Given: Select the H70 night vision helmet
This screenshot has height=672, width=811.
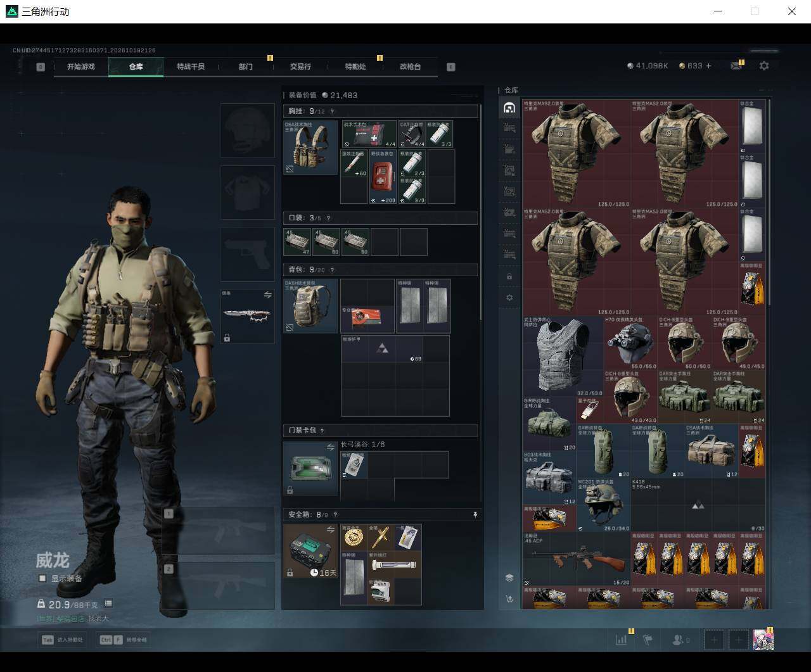Looking at the screenshot, I should (630, 343).
